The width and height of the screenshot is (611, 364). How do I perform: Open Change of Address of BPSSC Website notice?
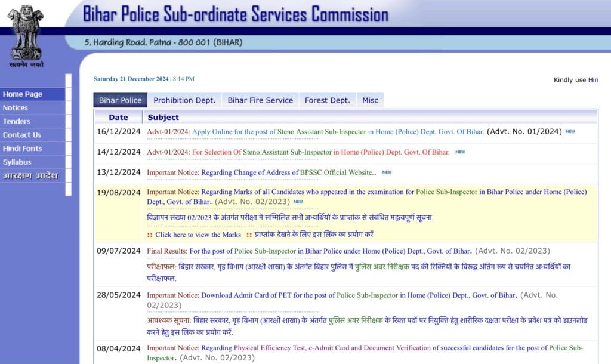tap(260, 172)
